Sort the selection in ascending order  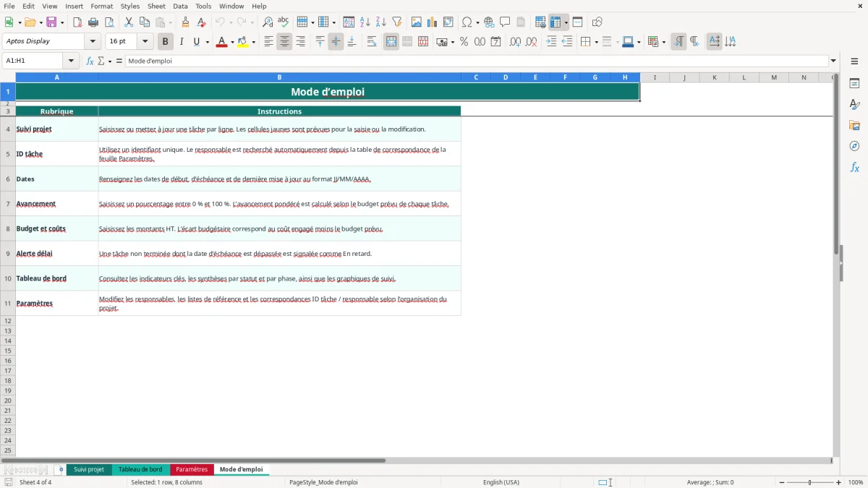pyautogui.click(x=365, y=22)
